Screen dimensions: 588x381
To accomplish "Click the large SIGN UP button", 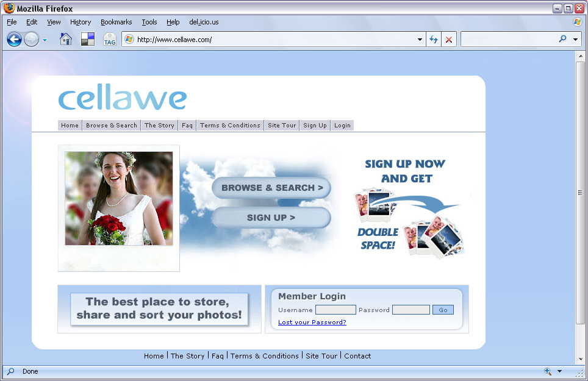I will coord(271,218).
